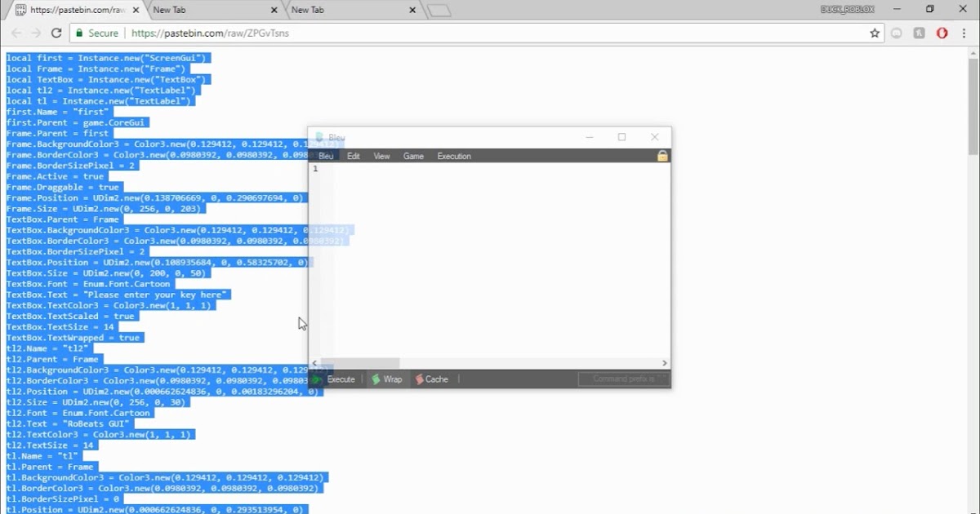The height and width of the screenshot is (514, 980).
Task: Click line 'first.Name = "first"'
Action: (59, 112)
